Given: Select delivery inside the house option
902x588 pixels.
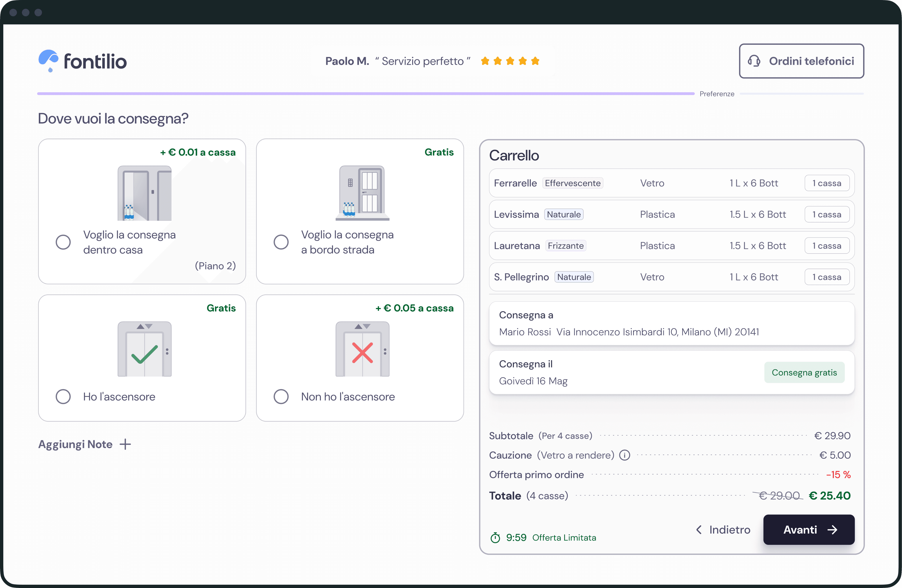Looking at the screenshot, I should [63, 242].
